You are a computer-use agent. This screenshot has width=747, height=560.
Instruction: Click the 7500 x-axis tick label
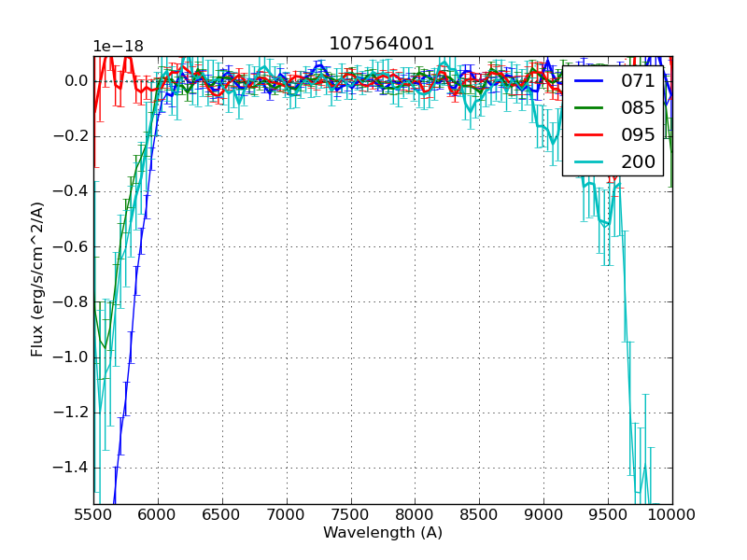tap(351, 515)
